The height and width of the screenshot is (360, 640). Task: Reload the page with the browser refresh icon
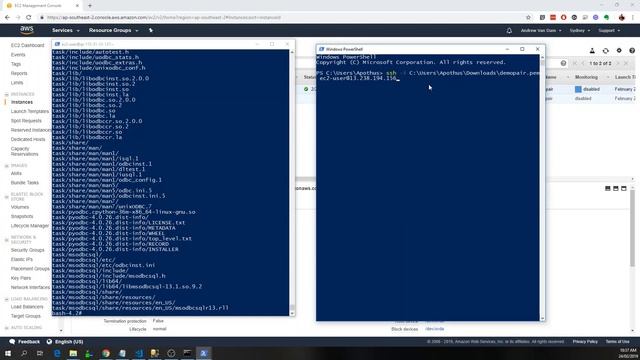29,18
